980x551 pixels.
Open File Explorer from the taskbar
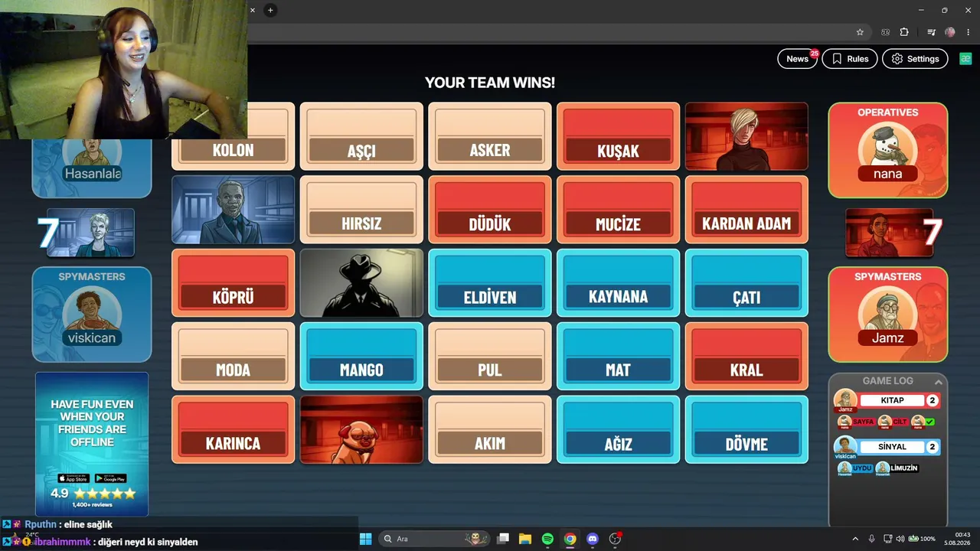[x=525, y=539]
